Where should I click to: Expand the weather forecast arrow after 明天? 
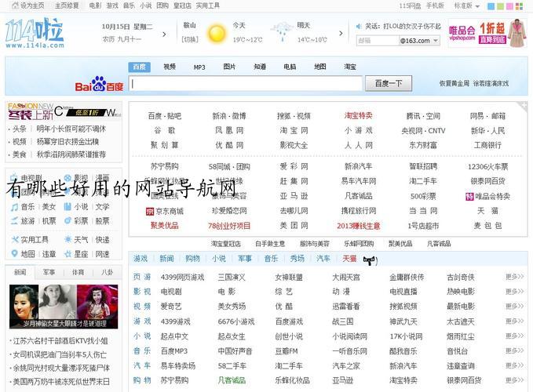point(341,33)
